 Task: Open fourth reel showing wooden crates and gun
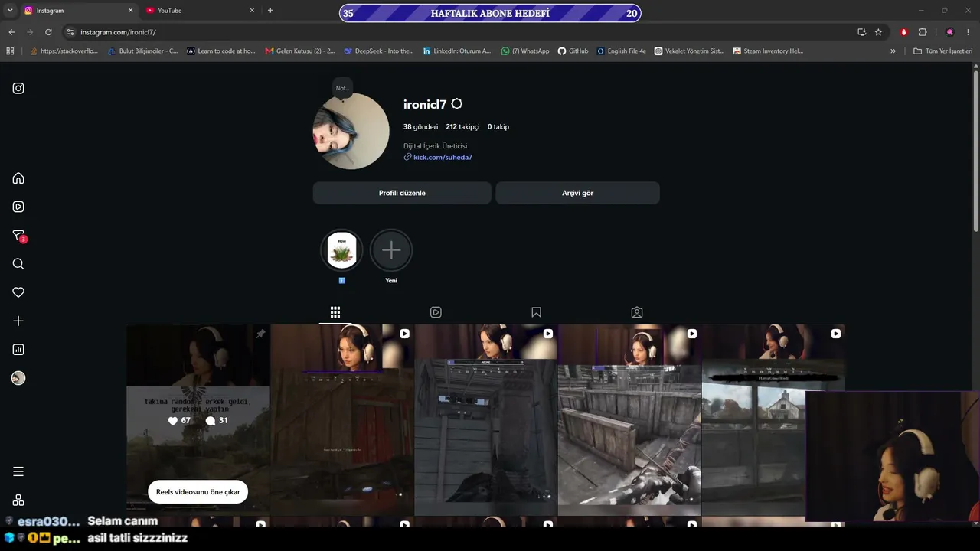point(629,419)
